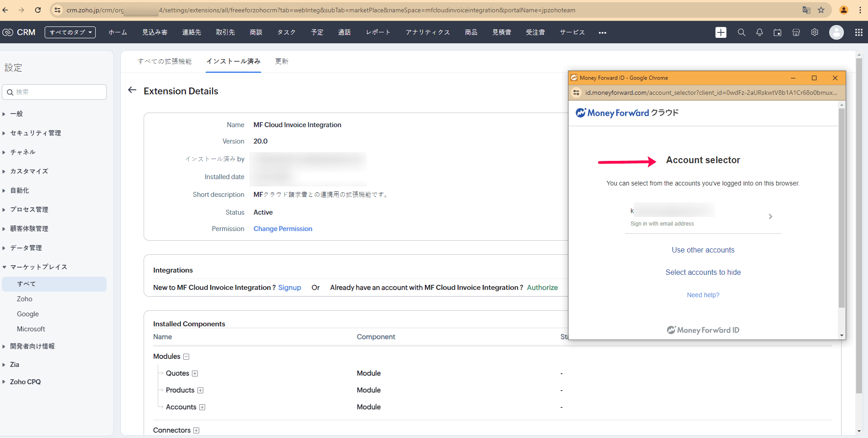Expand セキュリティ管理 in settings sidebar

(x=36, y=133)
